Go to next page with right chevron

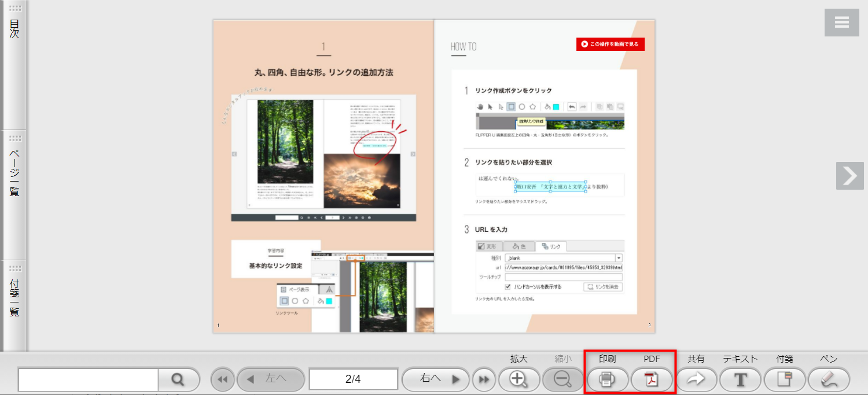point(849,176)
